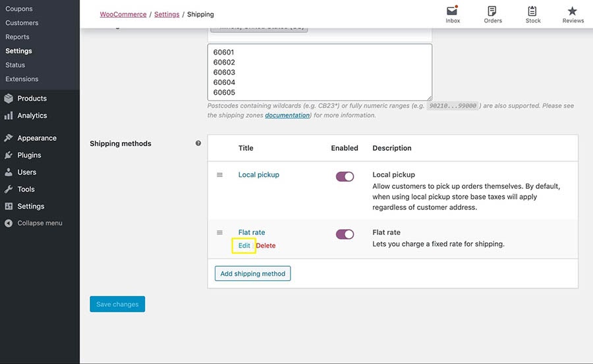Click the Collapse menu arrow icon
This screenshot has height=364, width=593.
click(x=9, y=223)
